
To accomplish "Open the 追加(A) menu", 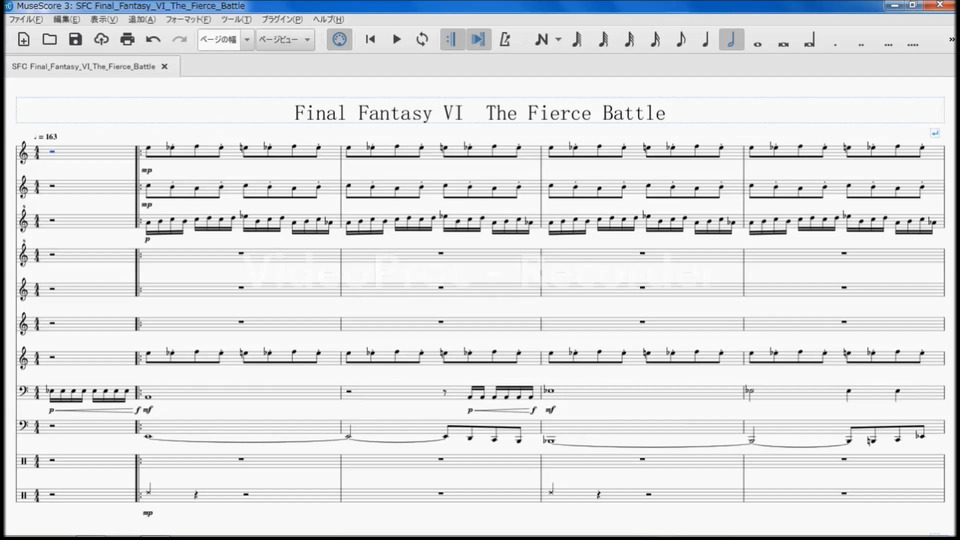I will [x=141, y=19].
